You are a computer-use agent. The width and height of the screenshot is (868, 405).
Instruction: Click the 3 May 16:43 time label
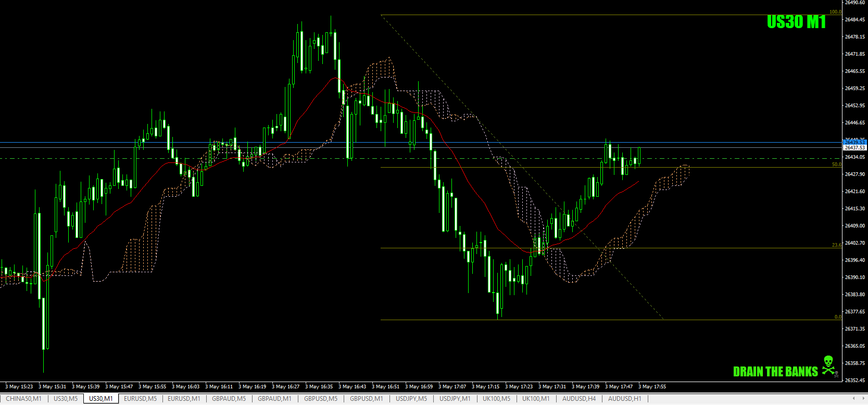click(x=352, y=387)
